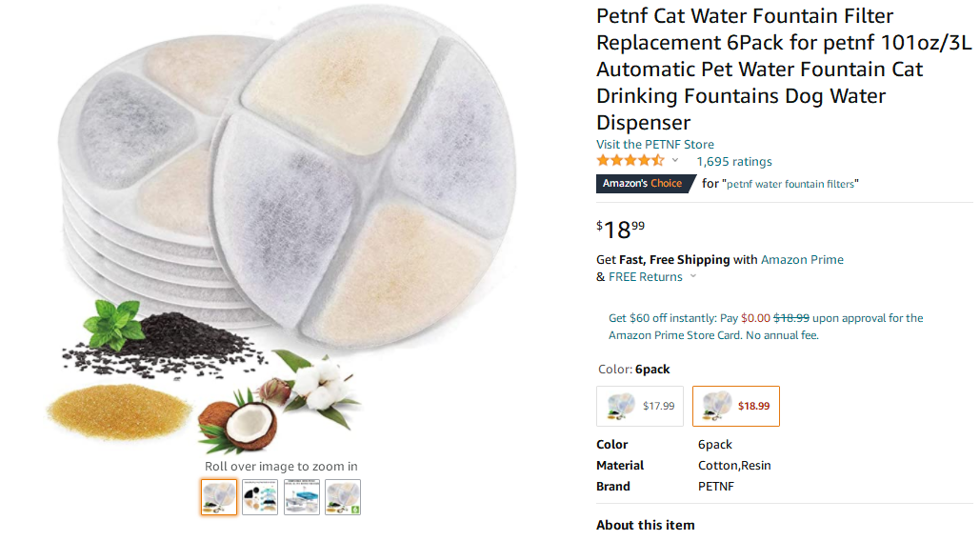Click the FREE Returns link
980x541 pixels.
[646, 277]
